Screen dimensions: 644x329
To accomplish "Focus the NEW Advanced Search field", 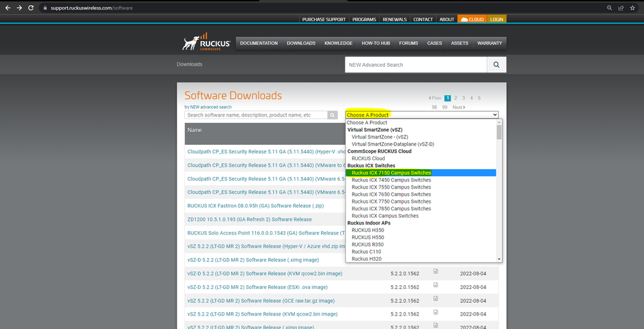I will click(416, 65).
